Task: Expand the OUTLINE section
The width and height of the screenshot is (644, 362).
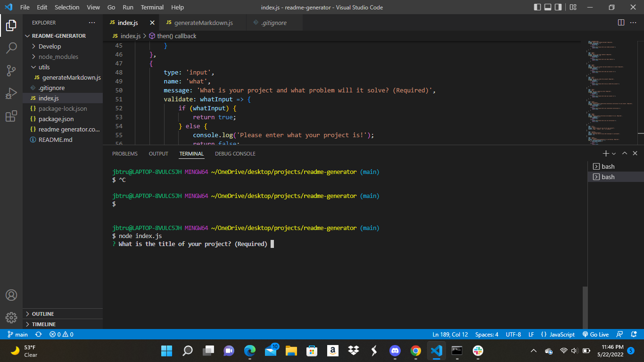Action: 42,313
